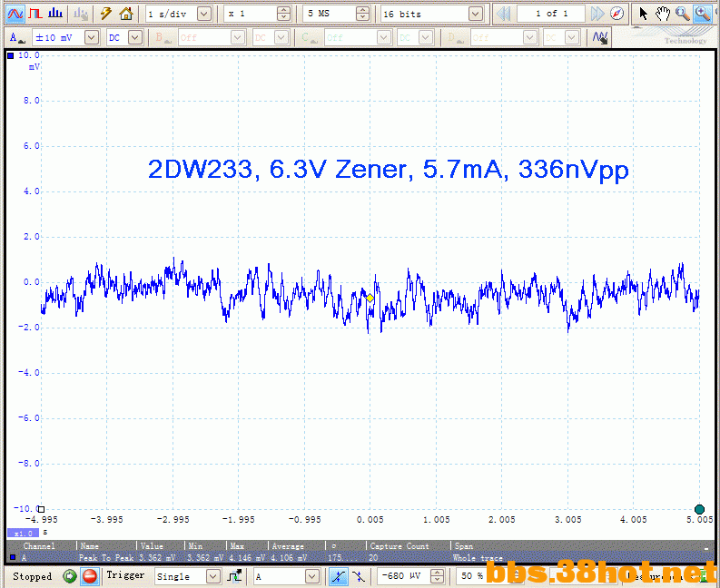
Task: Click the greyed signal generator icon
Action: click(x=81, y=14)
